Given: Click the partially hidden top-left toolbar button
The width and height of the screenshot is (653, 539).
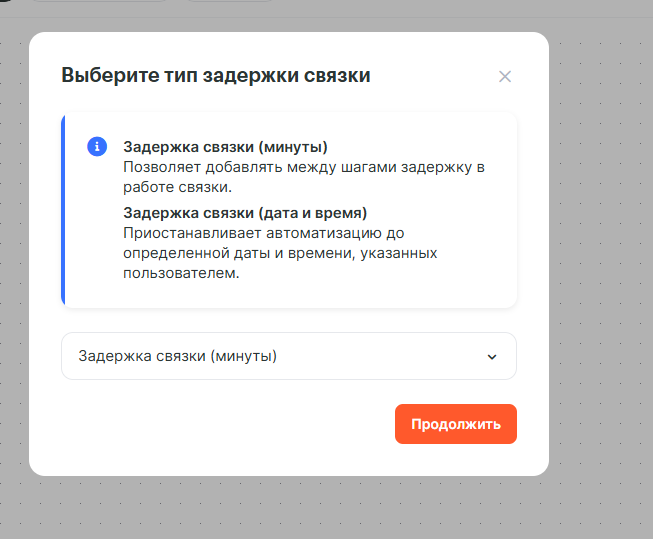Looking at the screenshot, I should pyautogui.click(x=100, y=1).
